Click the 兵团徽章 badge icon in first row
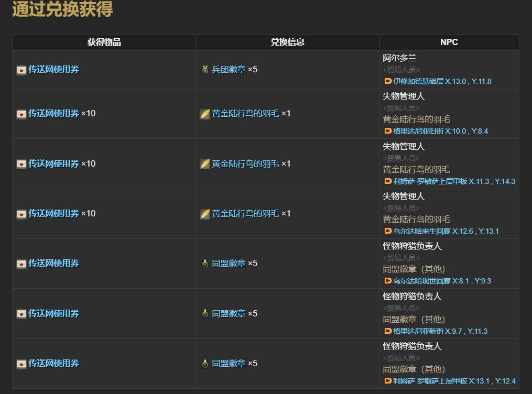The image size is (532, 394). 205,69
